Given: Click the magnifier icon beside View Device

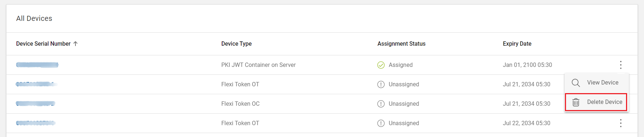Looking at the screenshot, I should coord(576,83).
